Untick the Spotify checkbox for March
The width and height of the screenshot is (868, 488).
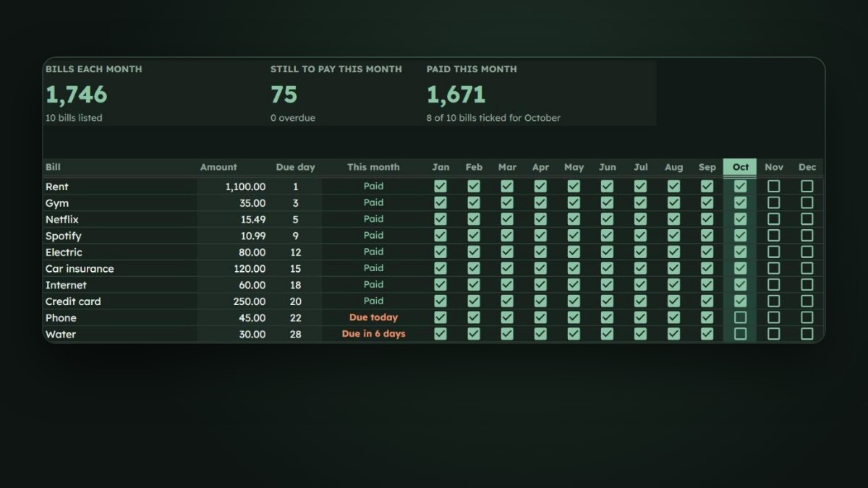[507, 235]
